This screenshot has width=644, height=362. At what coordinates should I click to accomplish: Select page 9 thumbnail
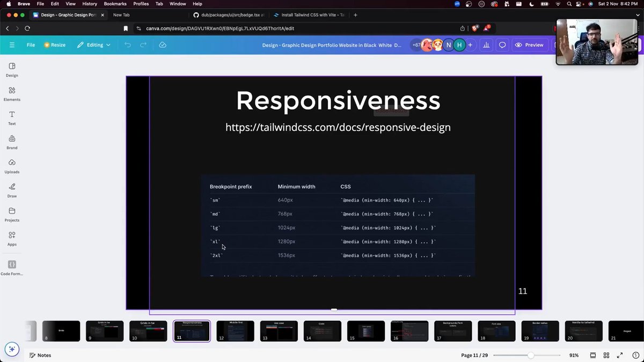point(105,331)
